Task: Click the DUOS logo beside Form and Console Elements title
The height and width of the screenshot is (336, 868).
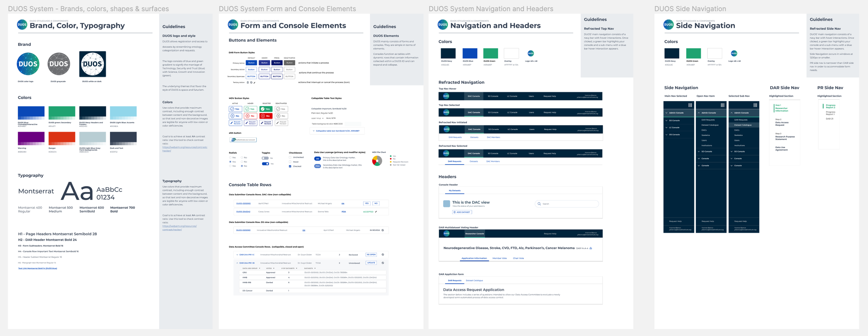Action: (233, 25)
